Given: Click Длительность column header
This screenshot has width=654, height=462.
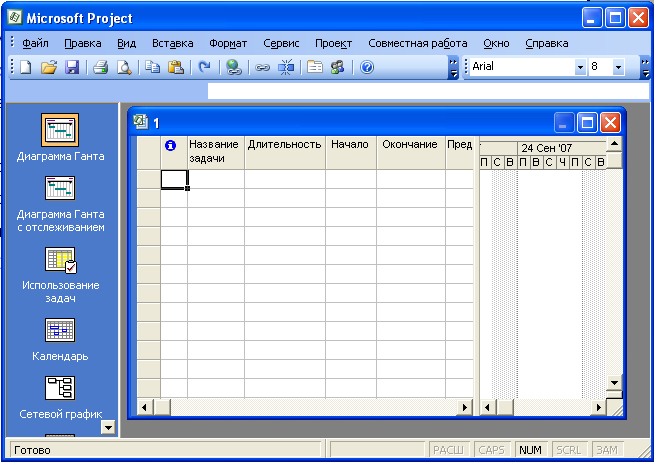Looking at the screenshot, I should pyautogui.click(x=285, y=152).
